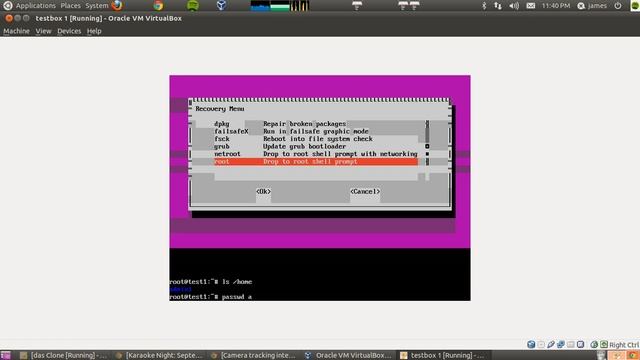Click the hard disk activity status icon
This screenshot has width=640, height=360.
point(531,344)
